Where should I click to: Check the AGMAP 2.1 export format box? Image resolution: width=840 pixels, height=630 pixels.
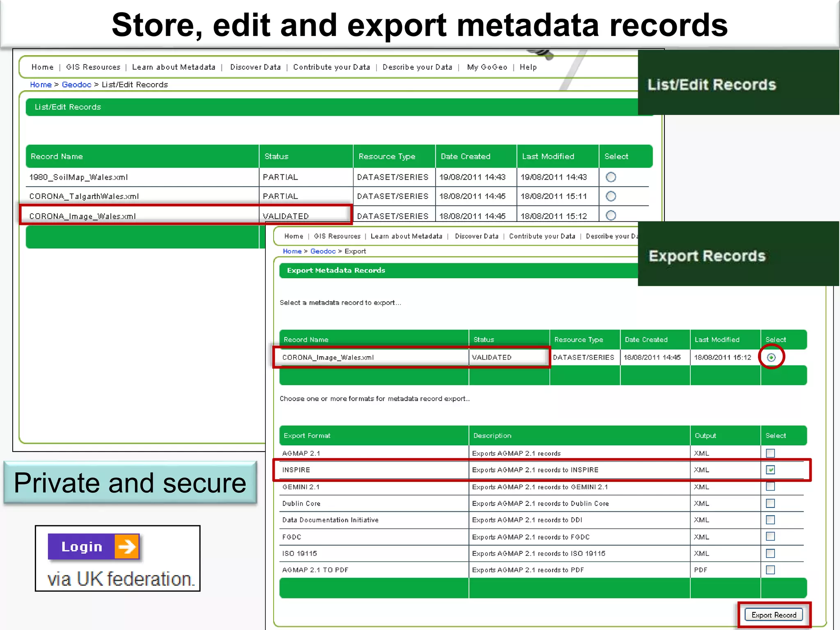pos(770,453)
